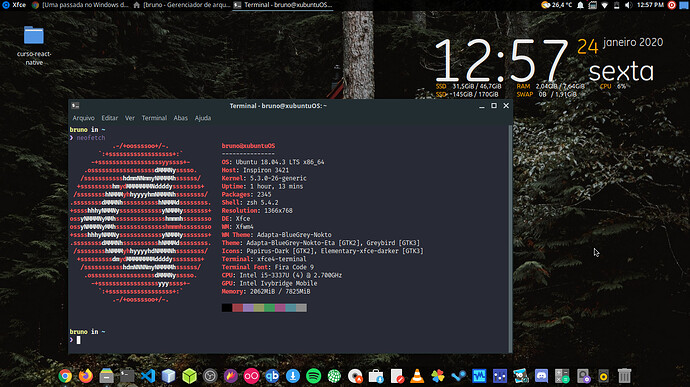Launch Steam from the dock
Image resolution: width=690 pixels, height=387 pixels.
[x=459, y=376]
